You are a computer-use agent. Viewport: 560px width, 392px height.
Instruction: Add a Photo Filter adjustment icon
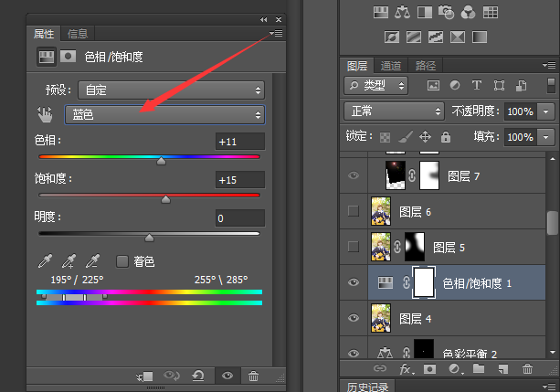[446, 13]
